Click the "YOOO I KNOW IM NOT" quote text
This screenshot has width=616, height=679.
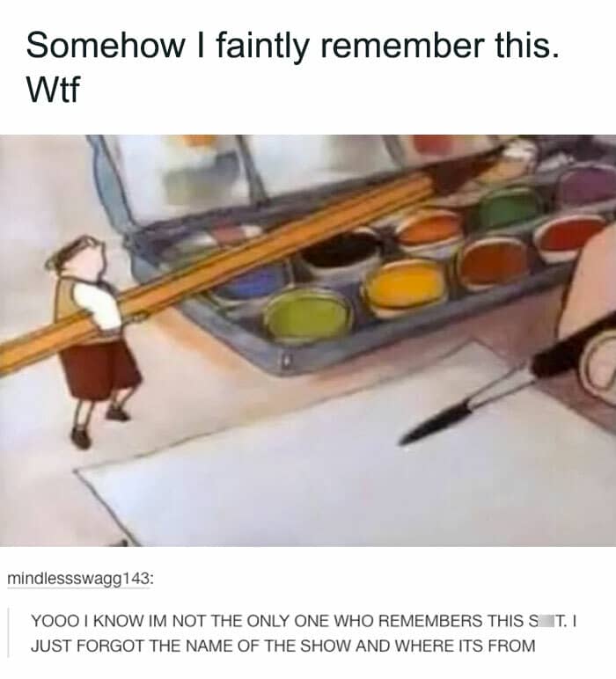[x=304, y=621]
